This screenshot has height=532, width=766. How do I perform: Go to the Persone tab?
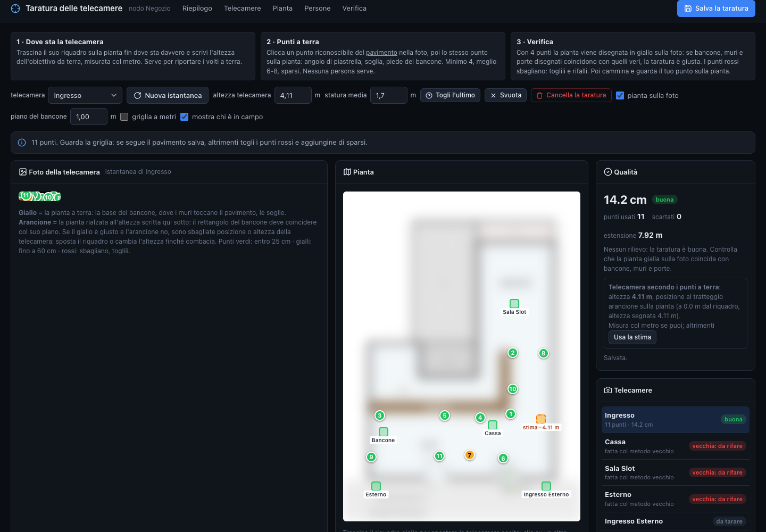tap(317, 9)
